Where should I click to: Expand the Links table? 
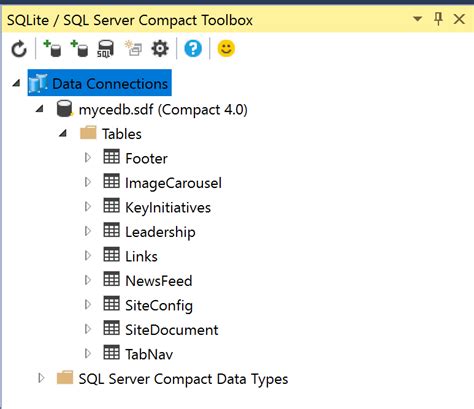[88, 256]
